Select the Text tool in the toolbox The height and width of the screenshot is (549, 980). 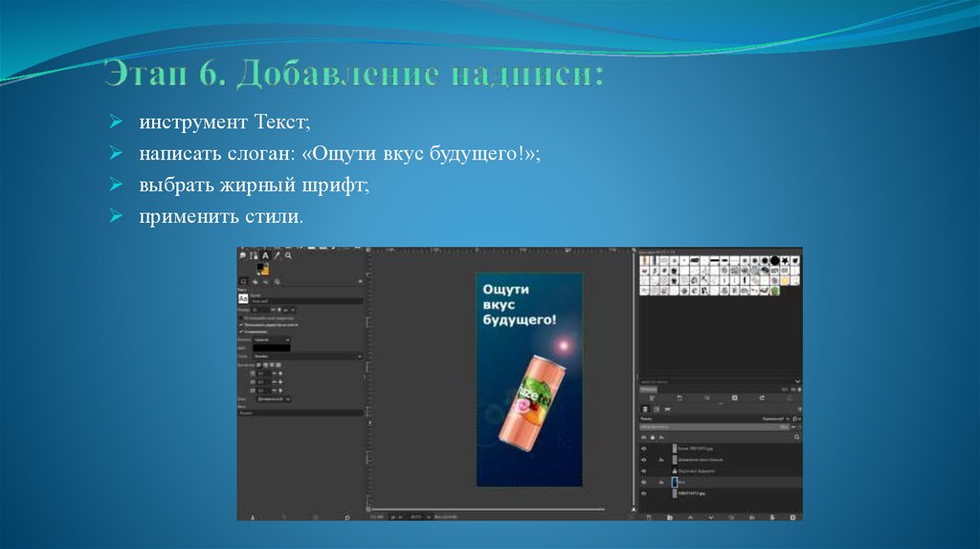click(x=266, y=255)
